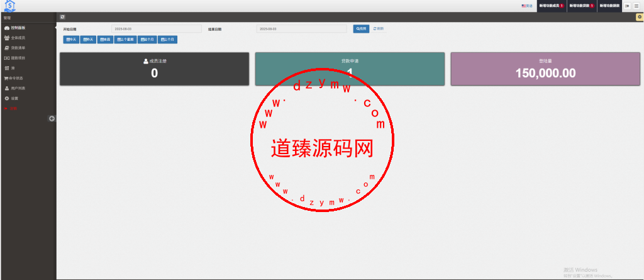The image size is (644, 280).
Task: Collapse the sidebar with the left arrow circle
Action: point(52,118)
